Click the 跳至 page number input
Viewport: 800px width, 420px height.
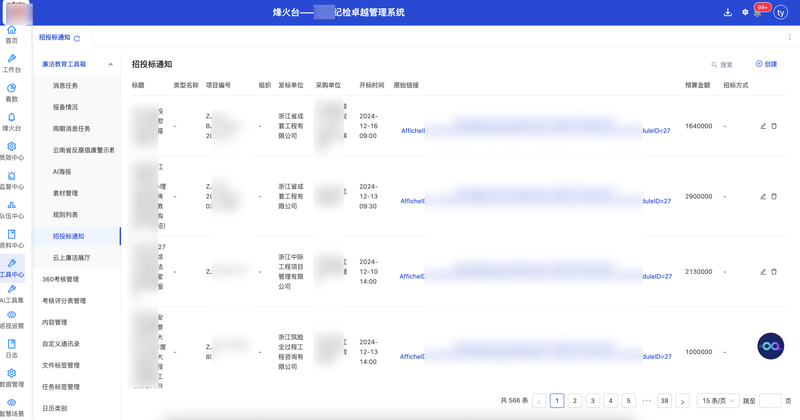pyautogui.click(x=770, y=401)
